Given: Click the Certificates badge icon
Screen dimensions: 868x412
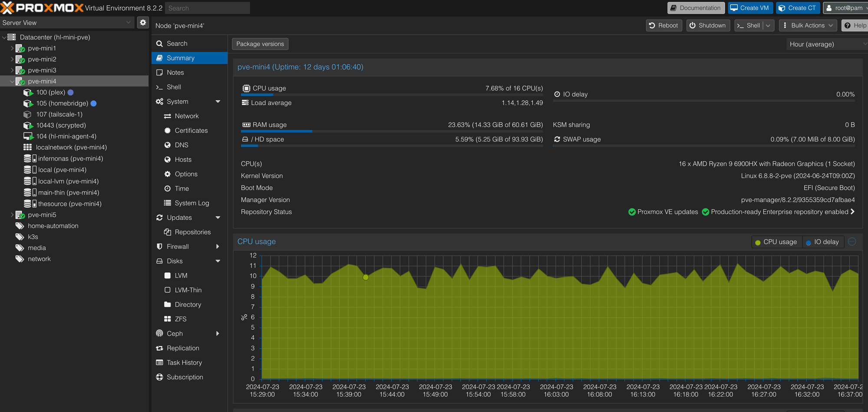Looking at the screenshot, I should click(168, 131).
